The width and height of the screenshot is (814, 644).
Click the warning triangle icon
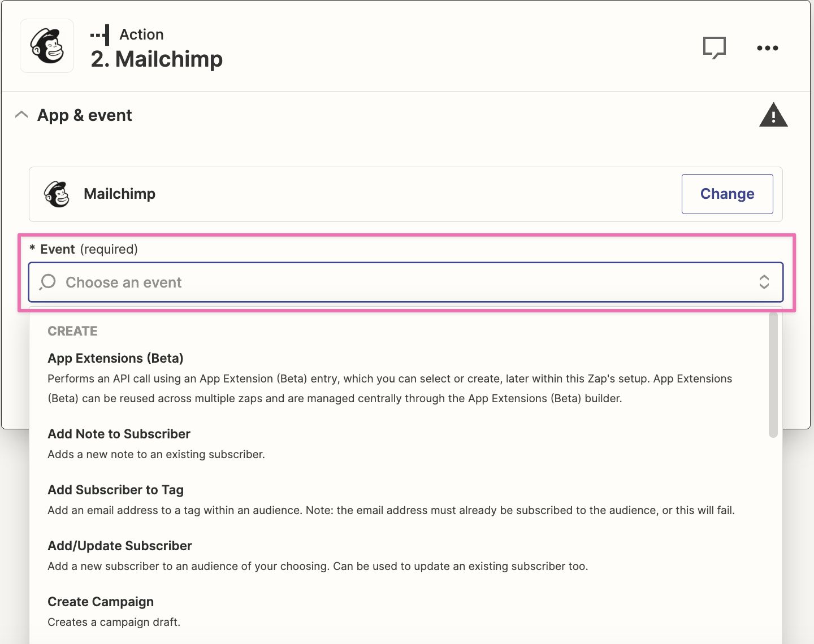[x=773, y=115]
